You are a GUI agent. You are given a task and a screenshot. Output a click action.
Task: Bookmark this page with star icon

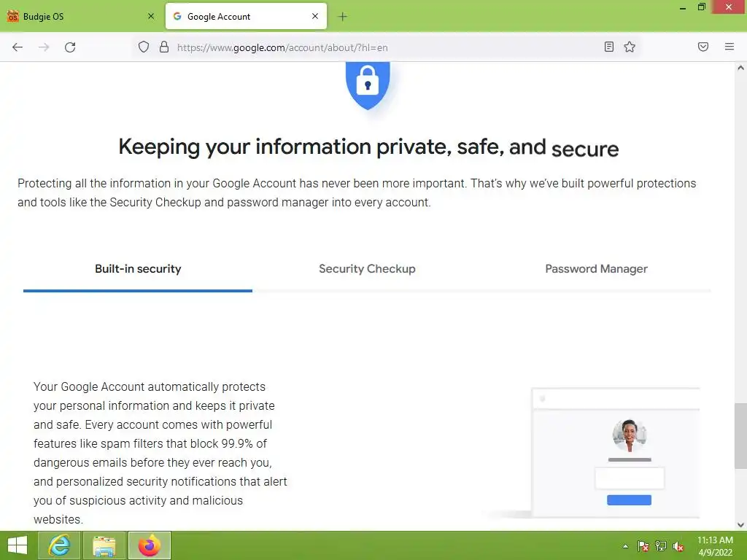point(630,47)
